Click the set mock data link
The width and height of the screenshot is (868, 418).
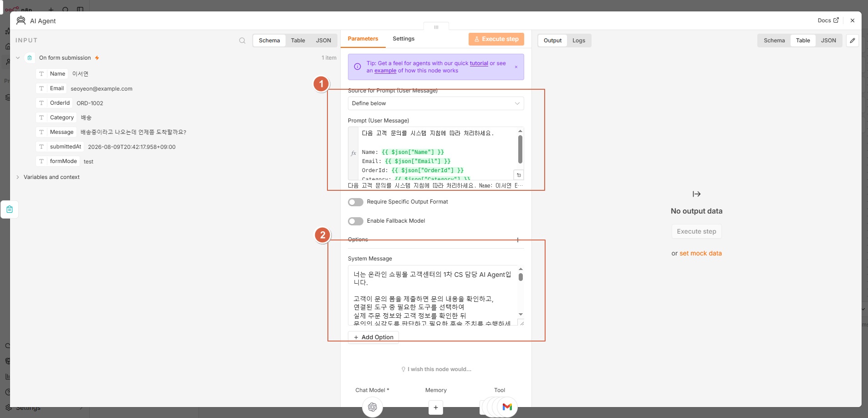(x=700, y=253)
